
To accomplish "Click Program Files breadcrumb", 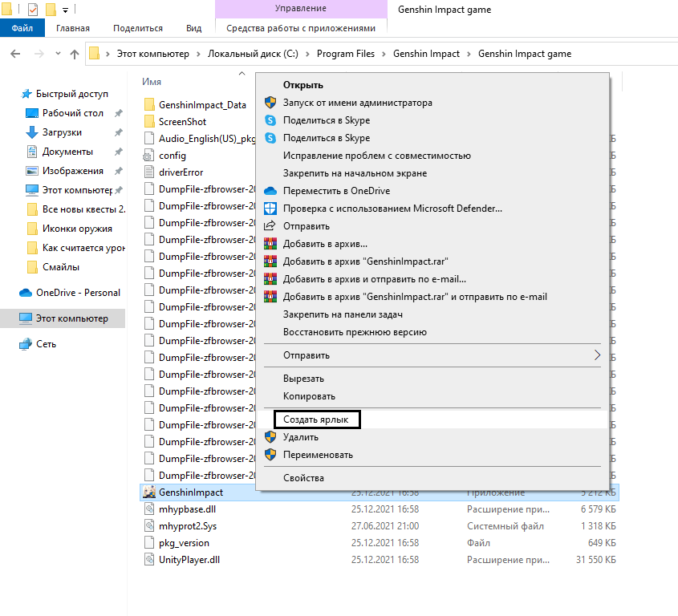I will pos(346,54).
